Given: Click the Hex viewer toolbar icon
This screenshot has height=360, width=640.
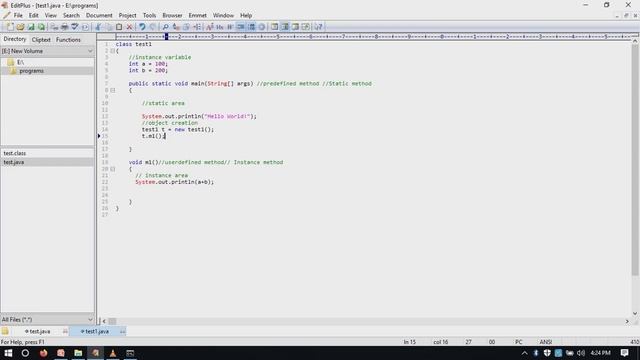Looking at the screenshot, I should coord(220,27).
